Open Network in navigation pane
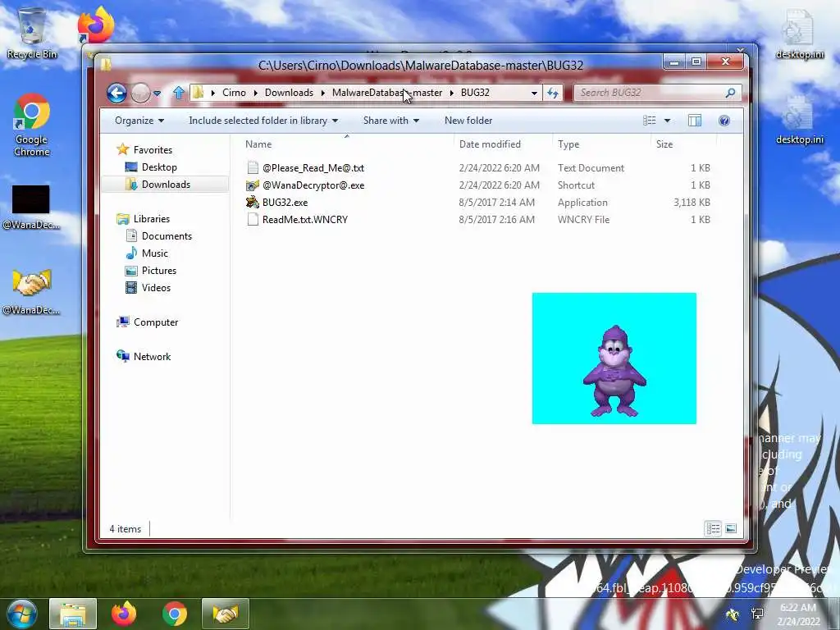Viewport: 840px width, 630px height. 152,357
